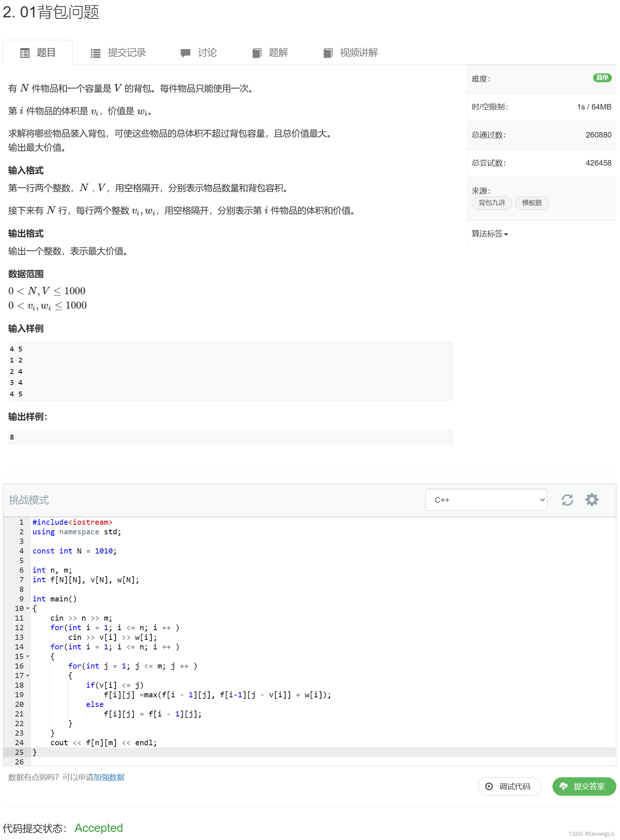This screenshot has height=840, width=620.
Task: Click the '#include<iostream>' line
Action: pyautogui.click(x=72, y=522)
